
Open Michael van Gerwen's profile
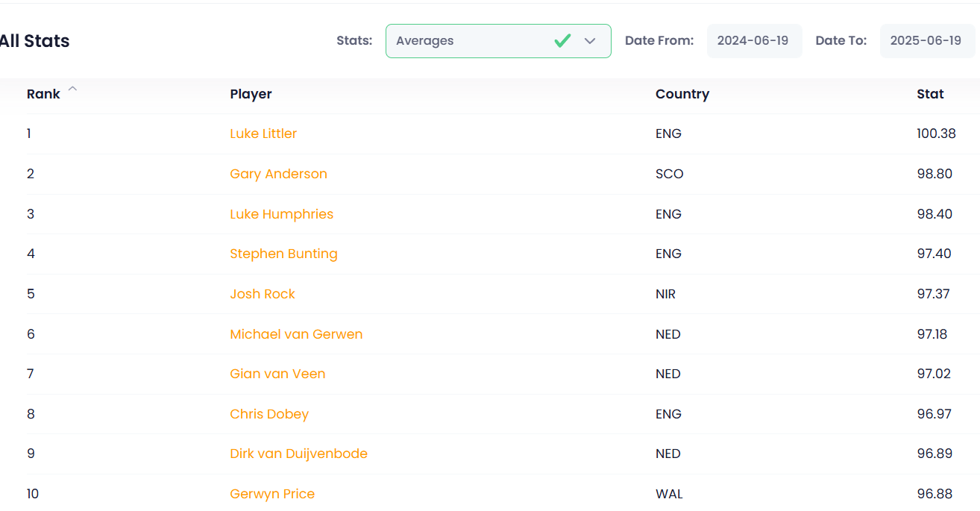click(296, 334)
